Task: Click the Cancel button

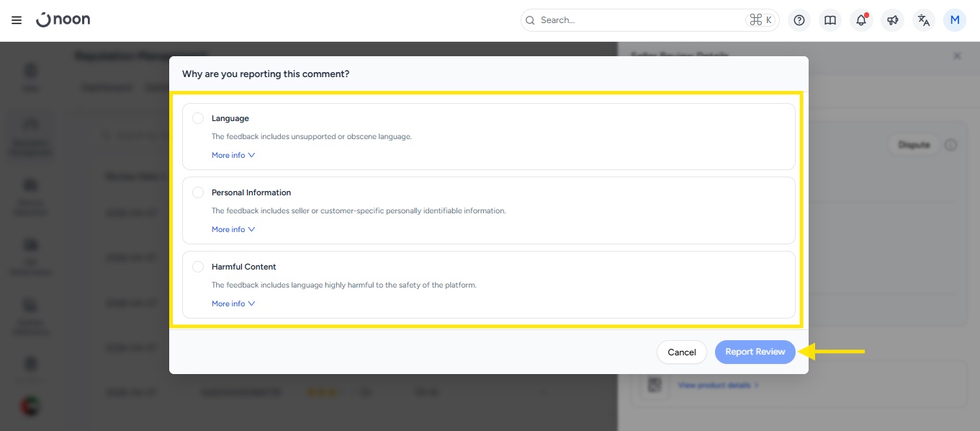Action: [x=681, y=352]
